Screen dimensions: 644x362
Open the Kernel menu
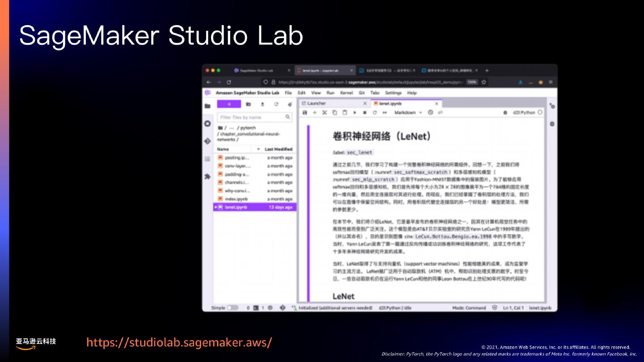(x=347, y=93)
